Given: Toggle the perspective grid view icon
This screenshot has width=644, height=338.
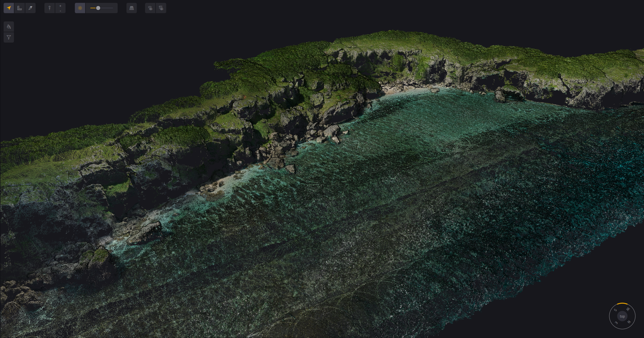Looking at the screenshot, I should click(x=131, y=8).
